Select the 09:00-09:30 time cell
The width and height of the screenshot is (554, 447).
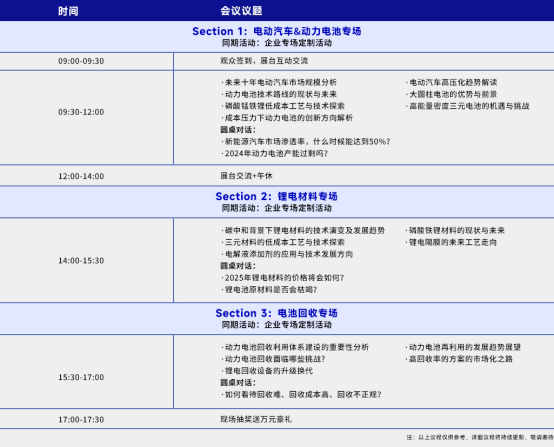pyautogui.click(x=81, y=61)
